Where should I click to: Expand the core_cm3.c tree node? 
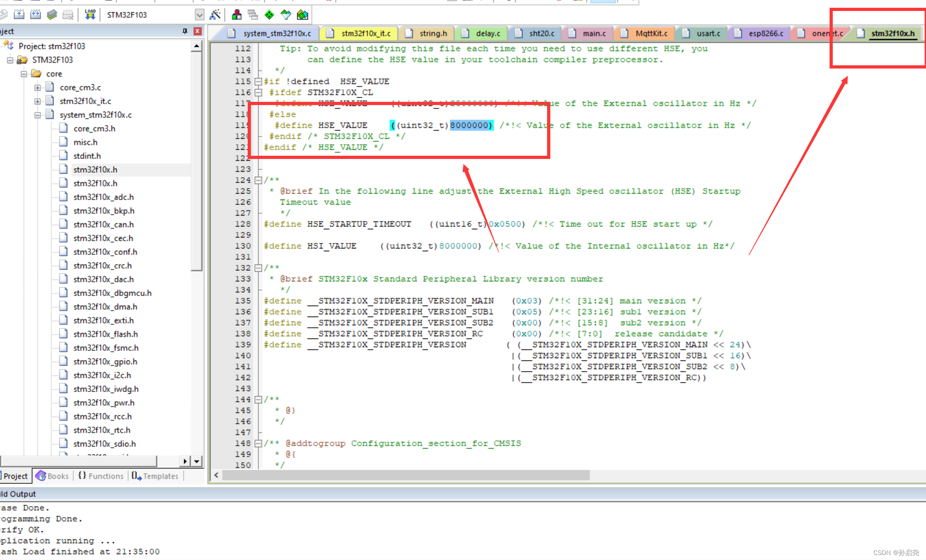37,87
